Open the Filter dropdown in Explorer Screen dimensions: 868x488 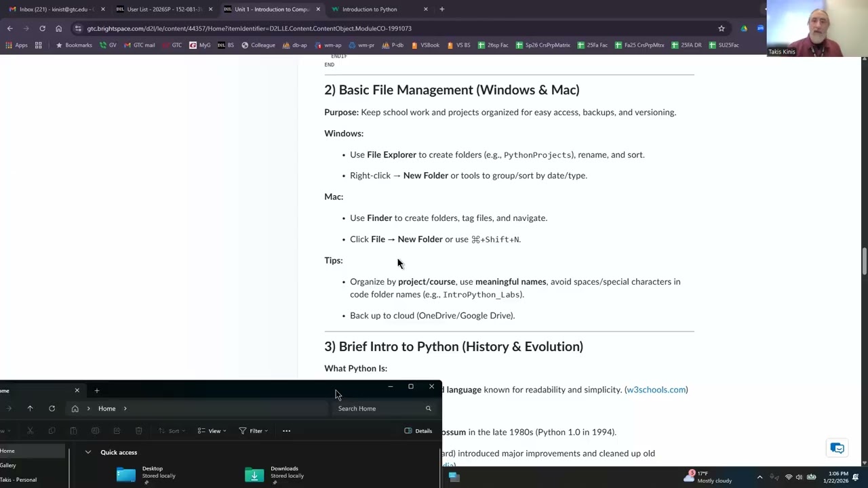pos(254,431)
